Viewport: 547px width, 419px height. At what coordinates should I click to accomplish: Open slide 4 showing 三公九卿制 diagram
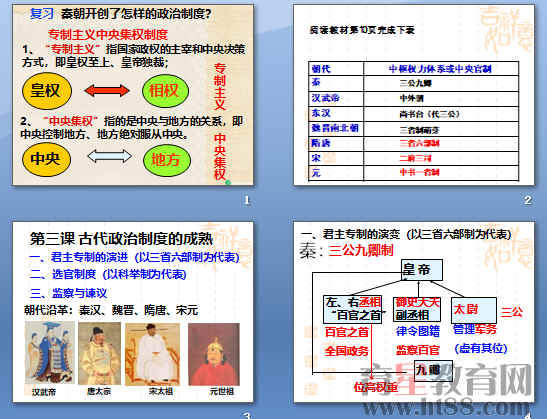414,312
